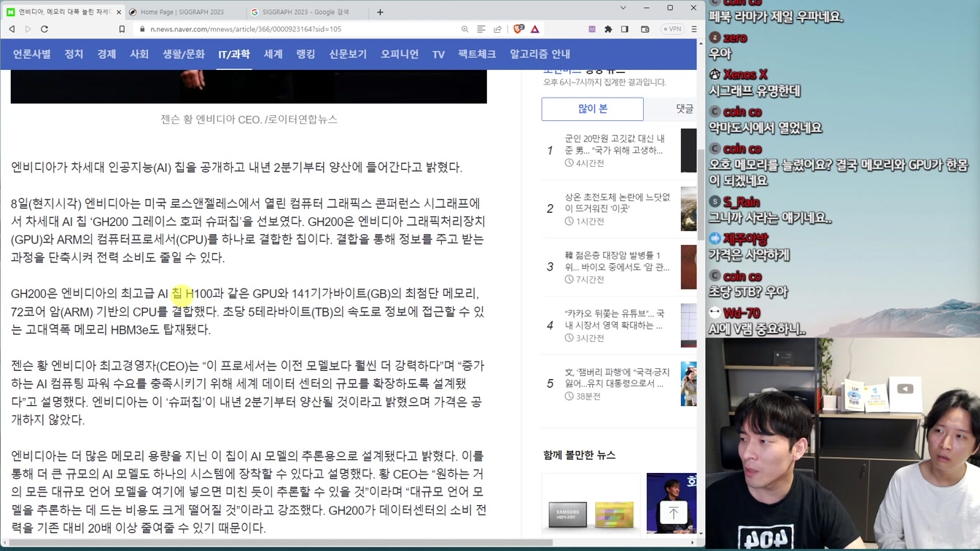Open the 오피니언 section
This screenshot has height=551, width=980.
point(400,54)
